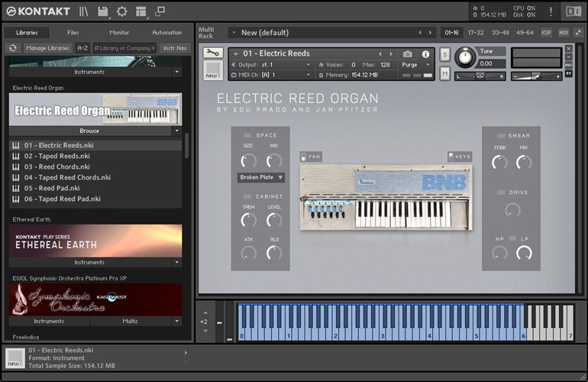Click the save floppy disk icon
This screenshot has width=588, height=382.
[103, 11]
